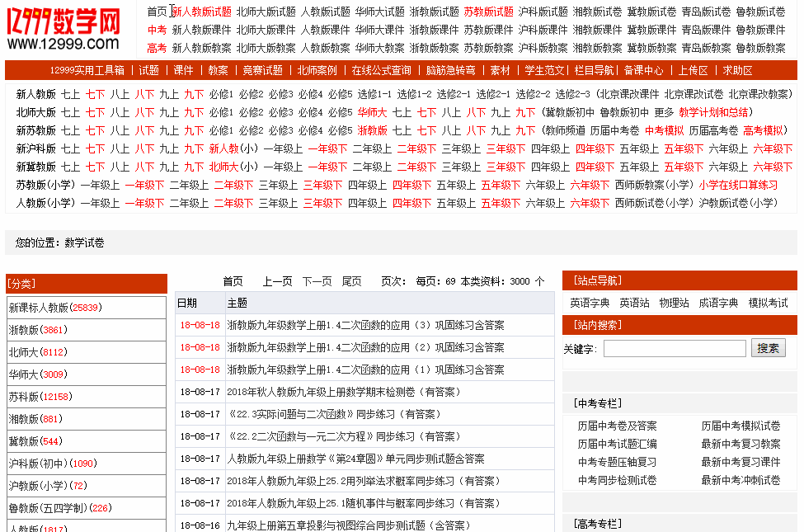Open the 新课标人教版(25839) category

[55, 308]
